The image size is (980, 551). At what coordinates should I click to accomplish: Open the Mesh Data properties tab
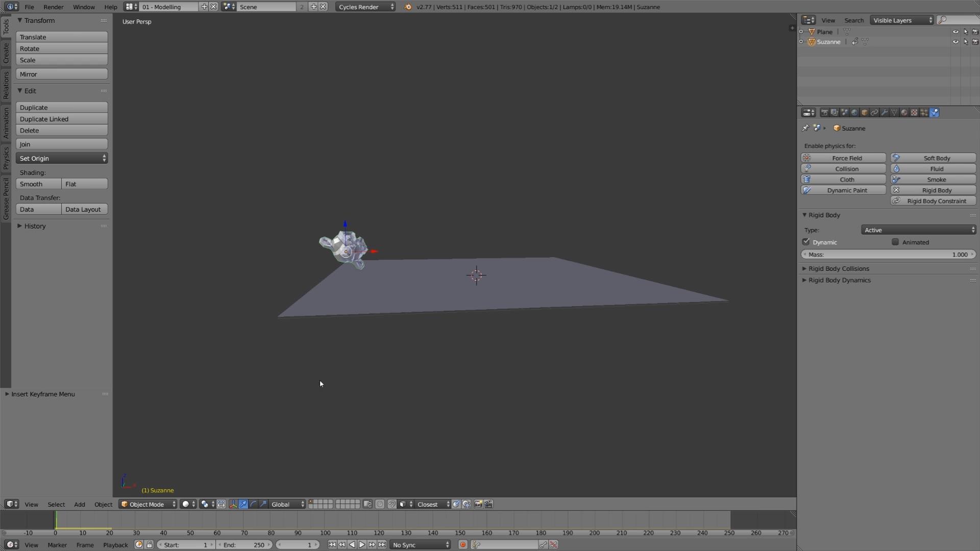pyautogui.click(x=894, y=113)
